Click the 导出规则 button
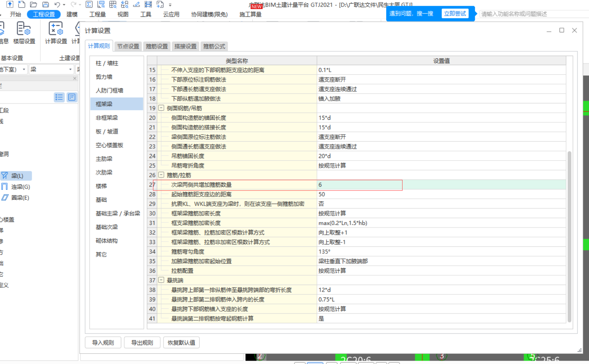The image size is (589, 364). point(142,343)
